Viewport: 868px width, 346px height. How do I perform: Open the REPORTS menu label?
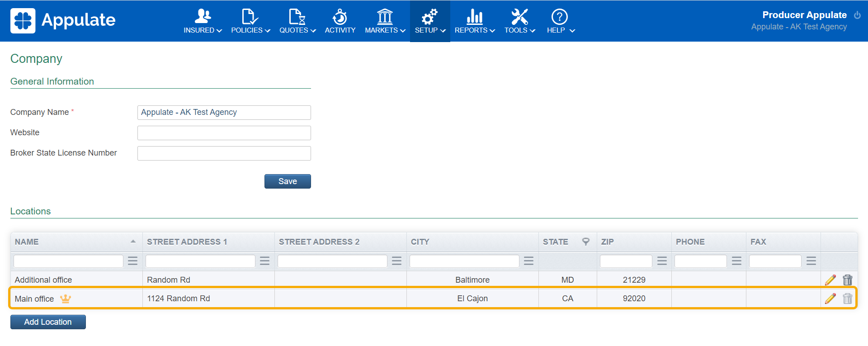pos(471,30)
